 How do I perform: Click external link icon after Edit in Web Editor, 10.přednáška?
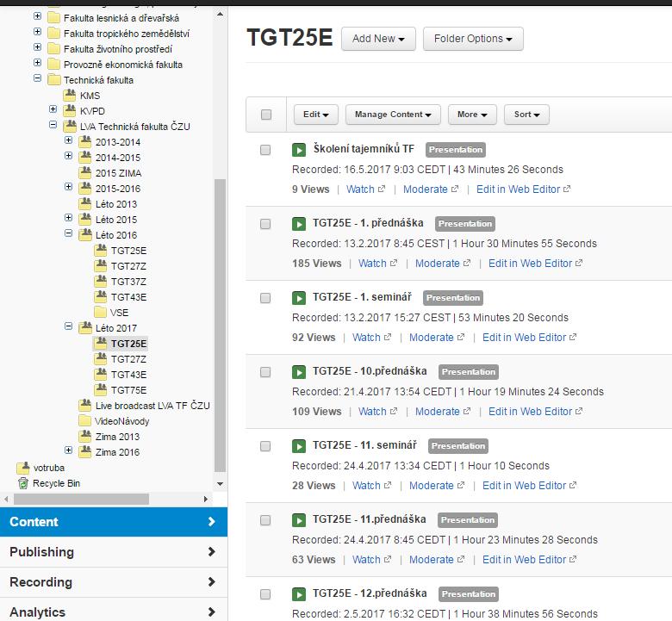pyautogui.click(x=579, y=411)
